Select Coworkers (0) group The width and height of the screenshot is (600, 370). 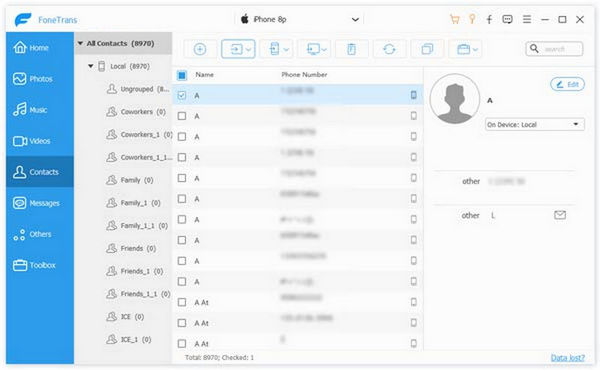point(136,112)
